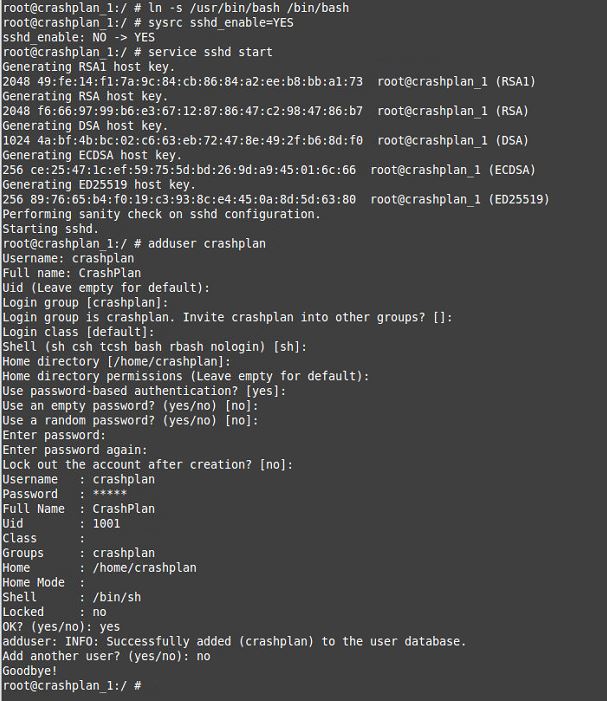Screen dimensions: 607x701
Task: Click the Shell selection prompt line
Action: [155, 347]
